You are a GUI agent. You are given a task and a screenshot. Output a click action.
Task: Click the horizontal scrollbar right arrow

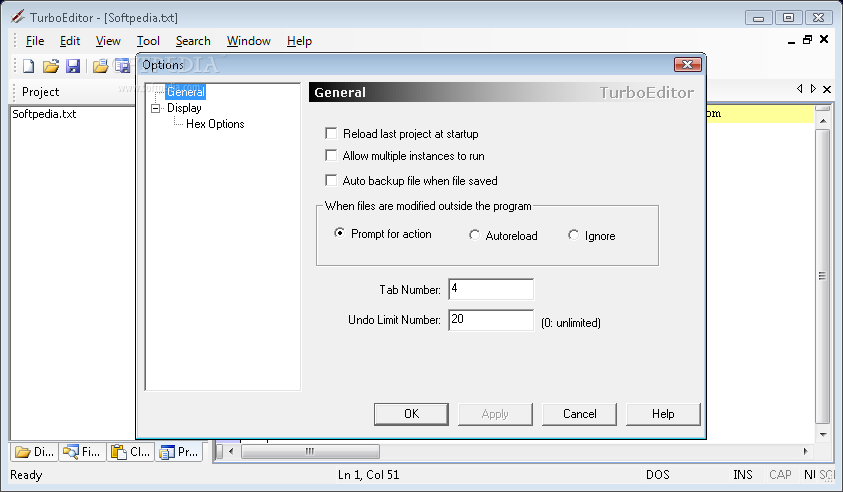tap(805, 451)
